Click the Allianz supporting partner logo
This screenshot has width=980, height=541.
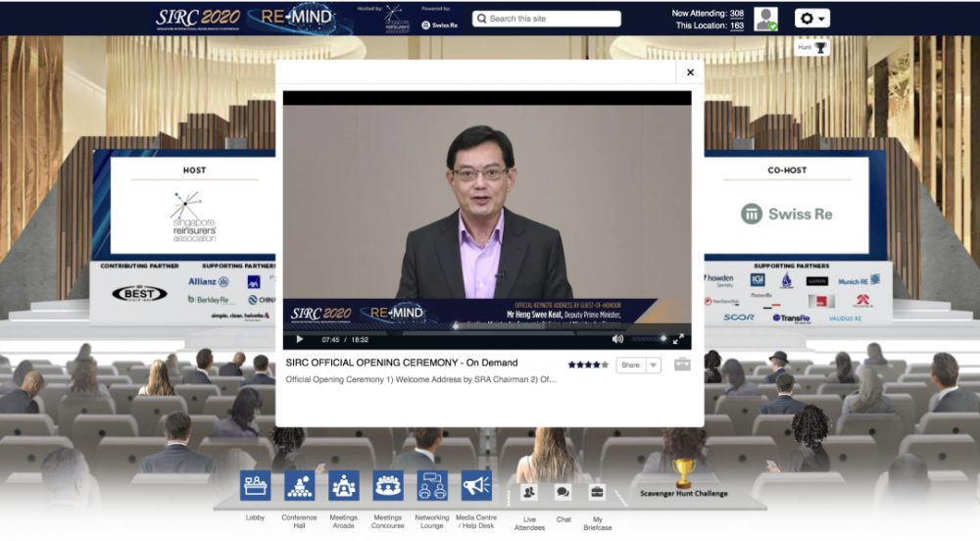click(208, 281)
